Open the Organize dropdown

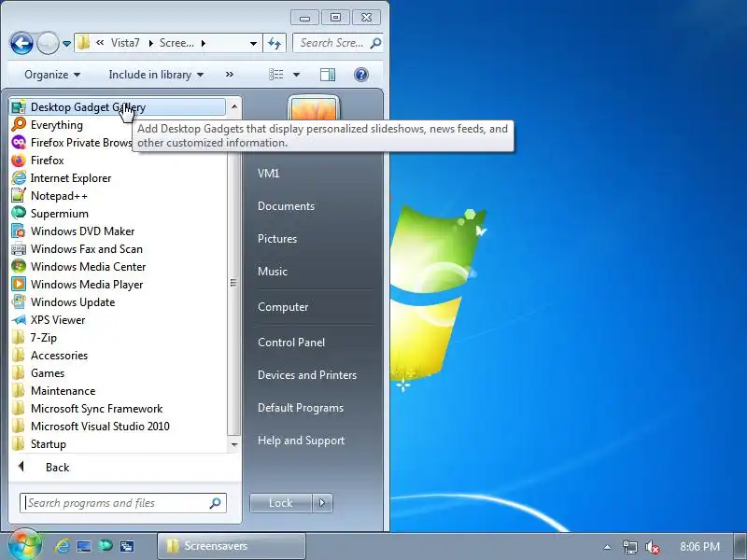click(52, 75)
